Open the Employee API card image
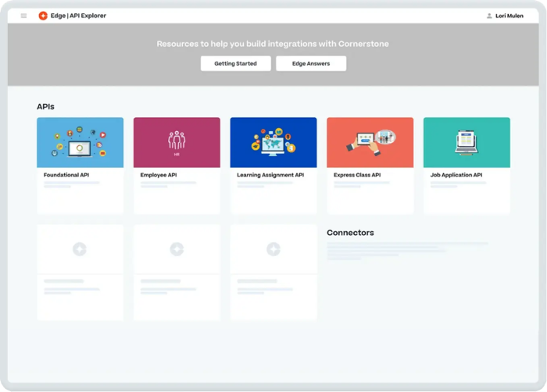 point(177,142)
